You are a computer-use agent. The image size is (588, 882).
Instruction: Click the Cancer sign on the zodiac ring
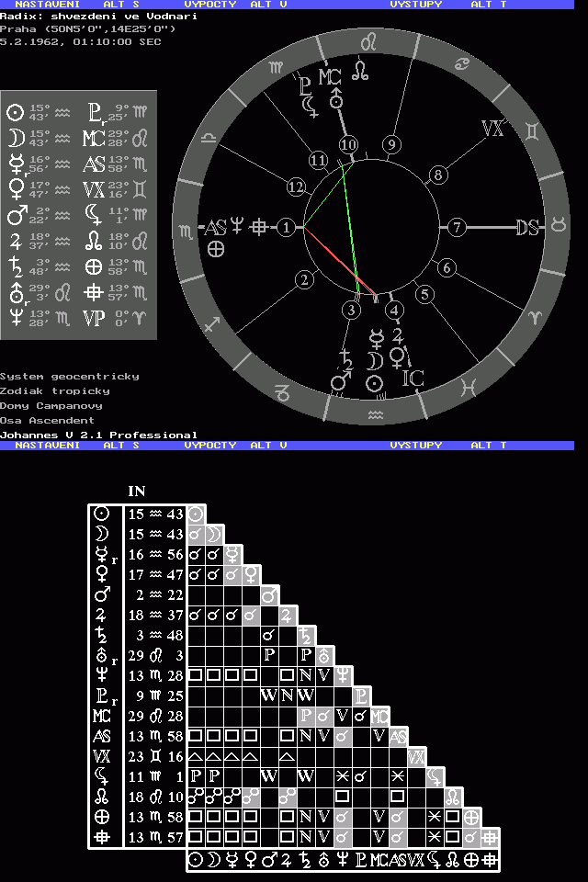[x=465, y=62]
